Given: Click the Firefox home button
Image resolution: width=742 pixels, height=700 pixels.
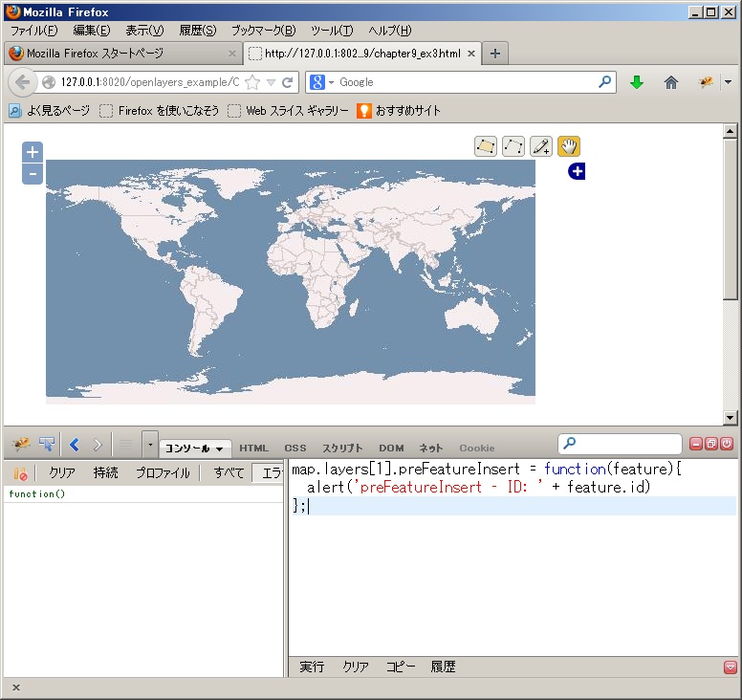Looking at the screenshot, I should coord(671,82).
